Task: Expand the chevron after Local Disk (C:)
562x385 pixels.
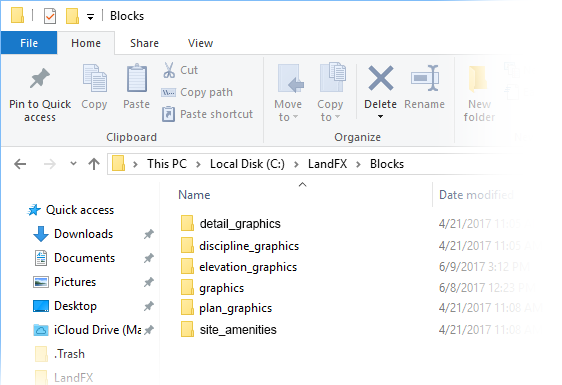Action: (296, 165)
